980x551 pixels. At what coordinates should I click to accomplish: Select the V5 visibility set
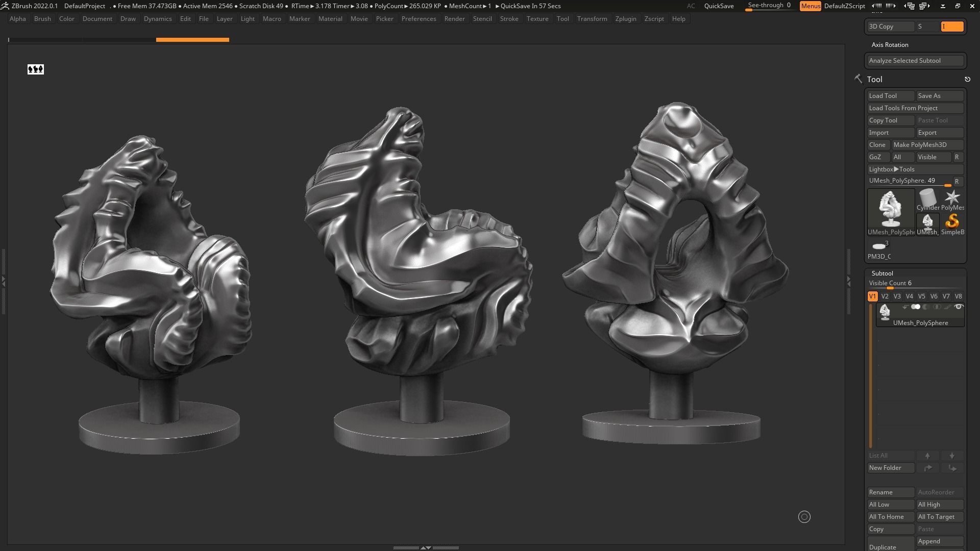pos(921,296)
